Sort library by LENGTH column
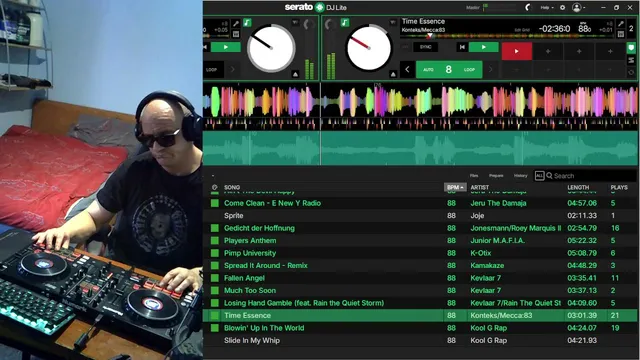640x360 pixels. click(578, 187)
